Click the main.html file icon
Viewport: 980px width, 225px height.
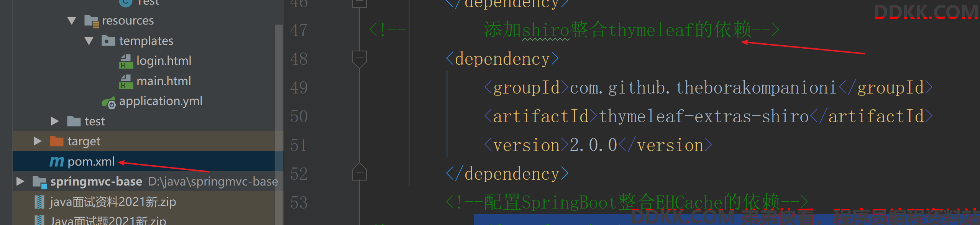point(126,81)
